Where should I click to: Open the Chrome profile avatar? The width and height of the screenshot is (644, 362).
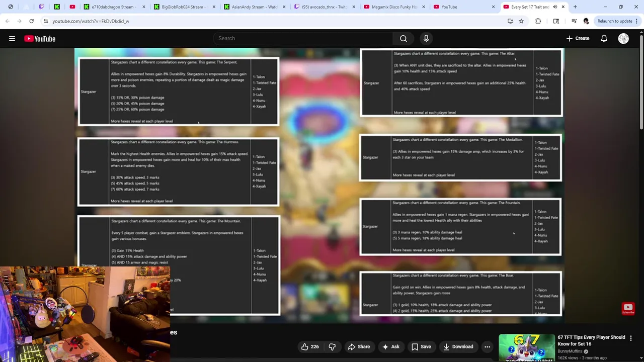click(x=586, y=21)
